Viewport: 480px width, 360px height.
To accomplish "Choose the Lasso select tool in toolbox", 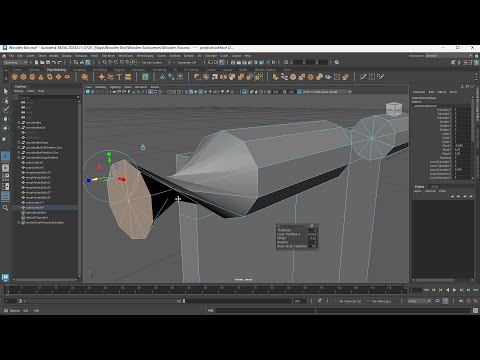I will click(x=6, y=101).
